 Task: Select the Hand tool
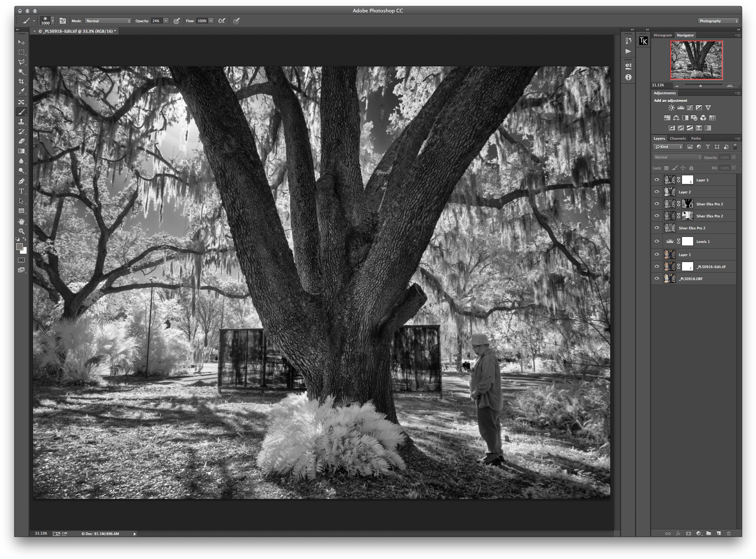point(21,221)
